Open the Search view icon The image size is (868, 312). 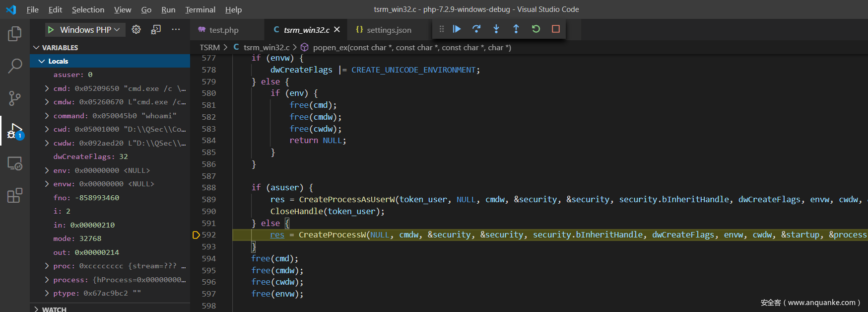point(15,66)
